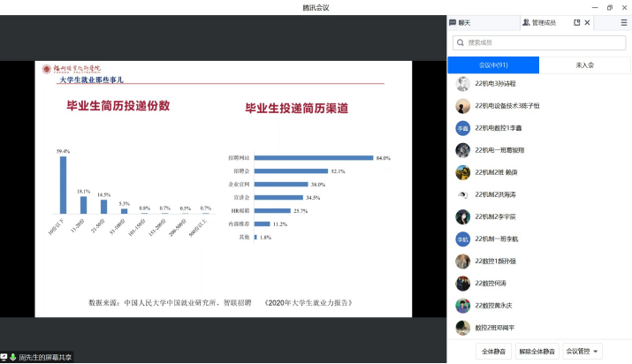Show the 未入会 member list
Viewport: 632px width, 364px height.
(584, 65)
